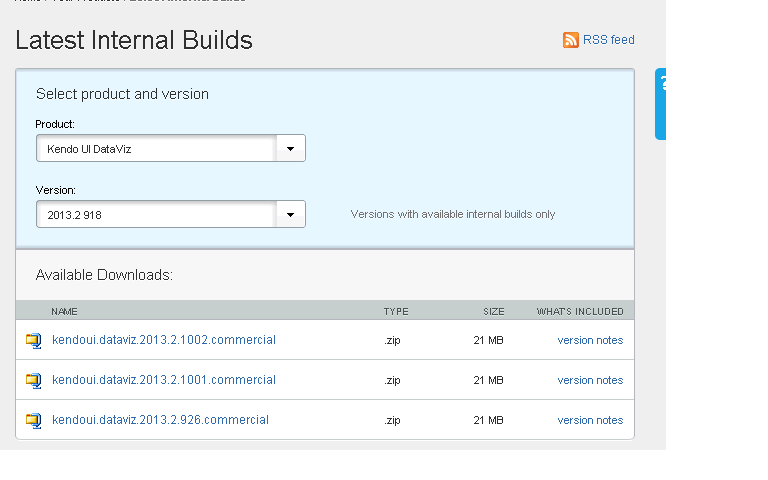Download kendoui.dataviz.2013.2.1001.commercial

click(164, 380)
